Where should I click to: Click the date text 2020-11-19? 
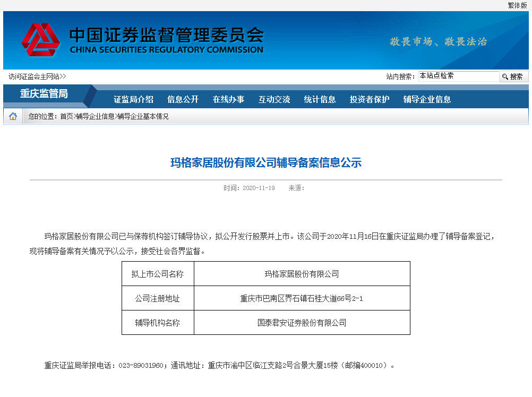259,188
